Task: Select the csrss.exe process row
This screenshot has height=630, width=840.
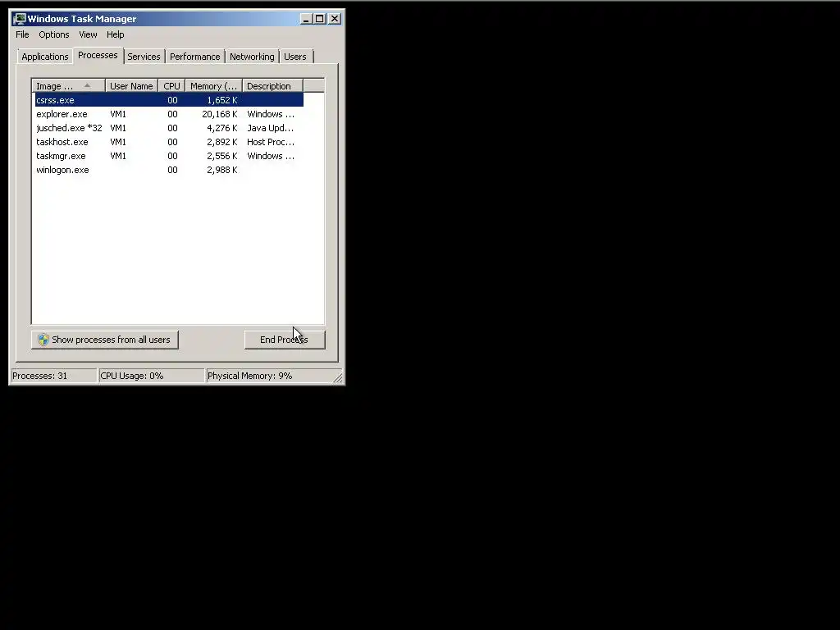Action: coord(169,100)
